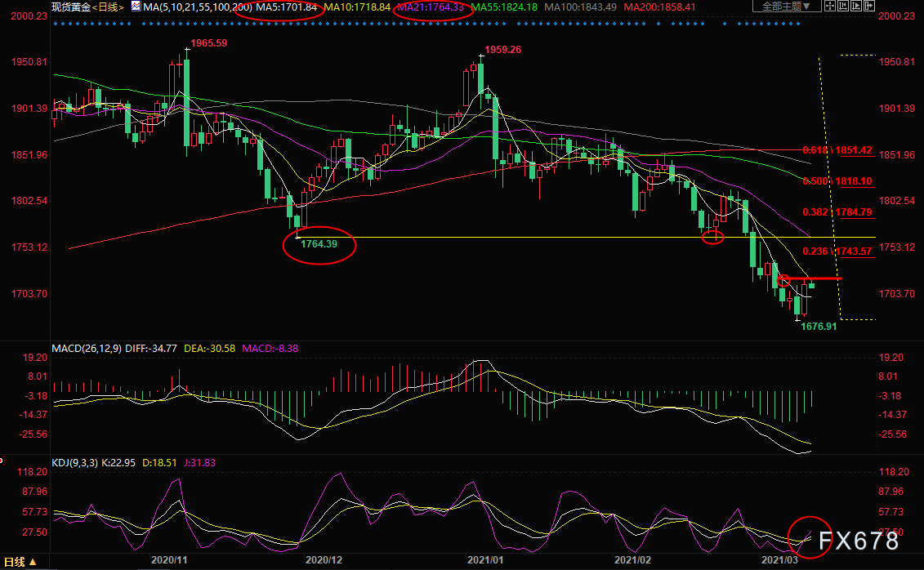This screenshot has width=924, height=570.
Task: Click the 1965.59 high price label
Action: coord(208,43)
